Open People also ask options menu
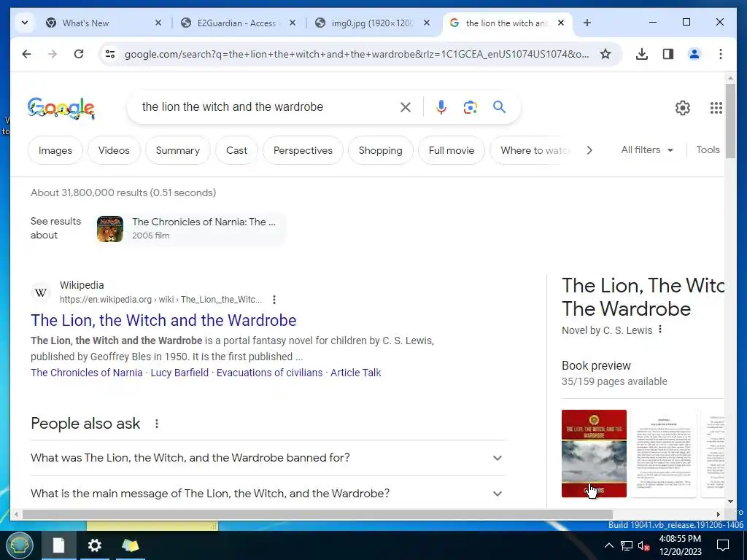 coord(157,424)
